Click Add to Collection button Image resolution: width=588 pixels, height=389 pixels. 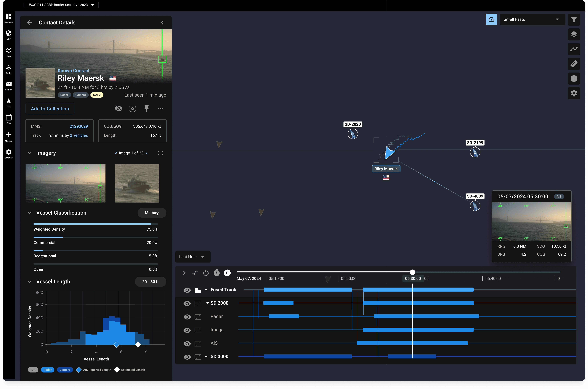50,109
